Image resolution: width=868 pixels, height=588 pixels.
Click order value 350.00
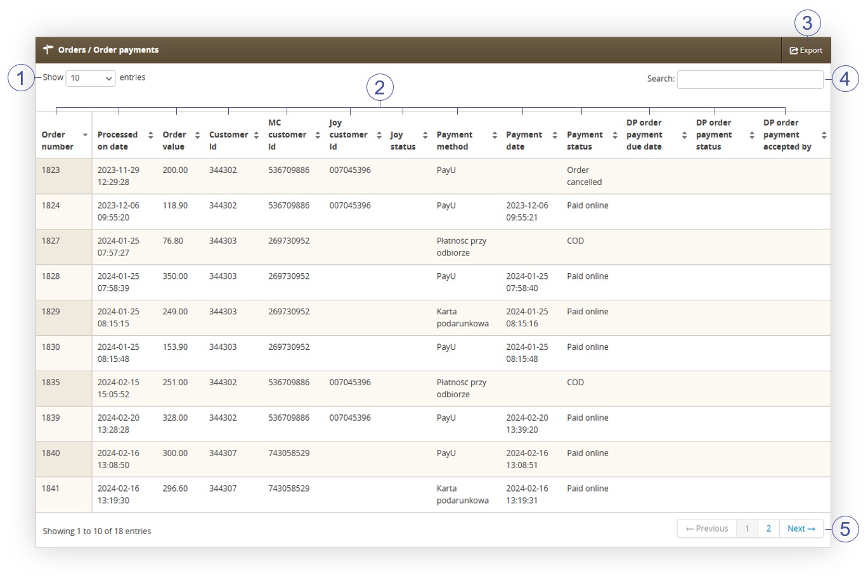point(175,276)
